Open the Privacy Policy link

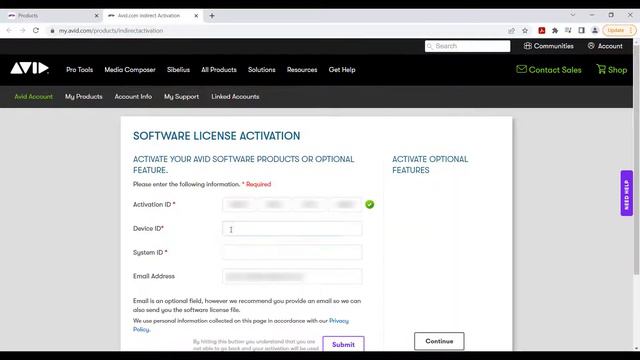pos(339,321)
